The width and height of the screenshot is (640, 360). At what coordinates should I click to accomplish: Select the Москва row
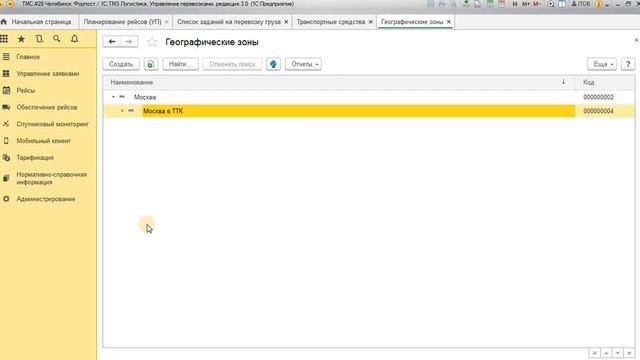369,97
